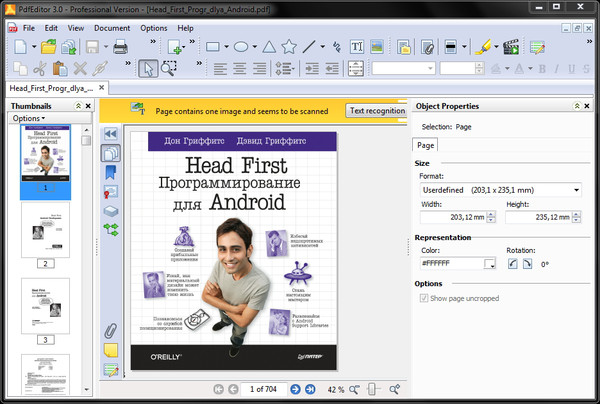Open the Layers sidebar panel
600x404 pixels.
click(x=111, y=211)
